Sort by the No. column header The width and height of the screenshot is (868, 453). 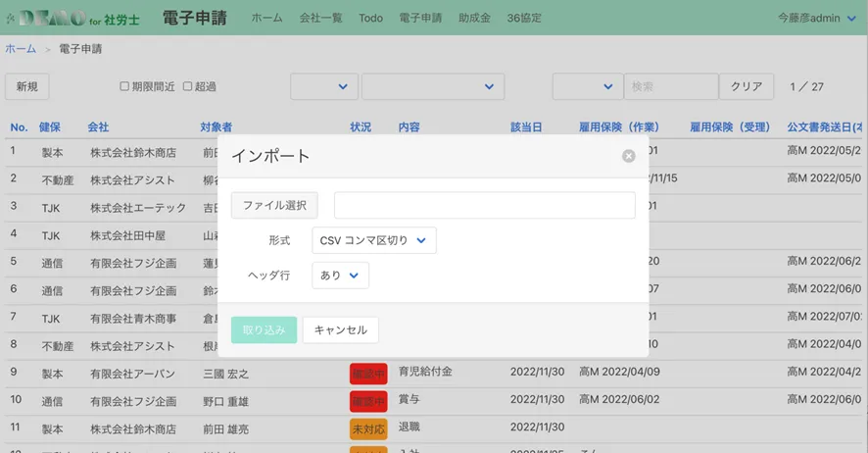coord(19,127)
